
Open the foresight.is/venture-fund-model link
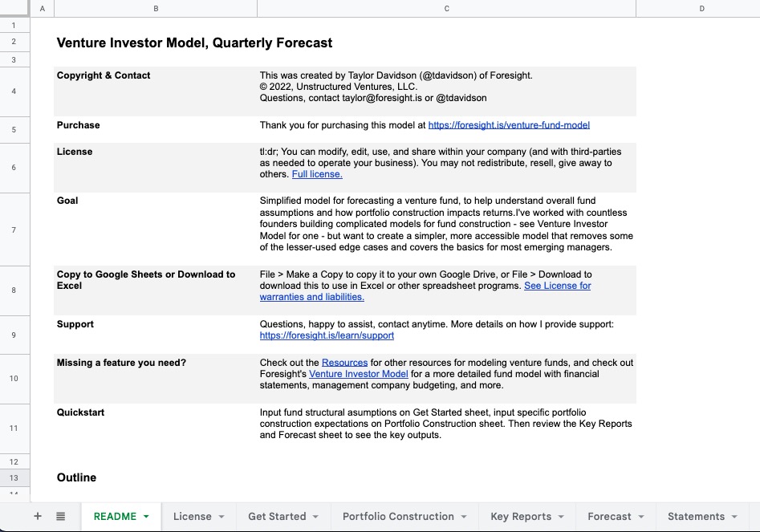tap(509, 125)
